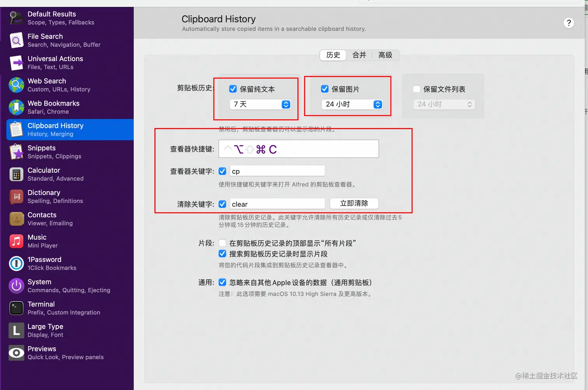Select Previews Quick Look label

[66, 357]
